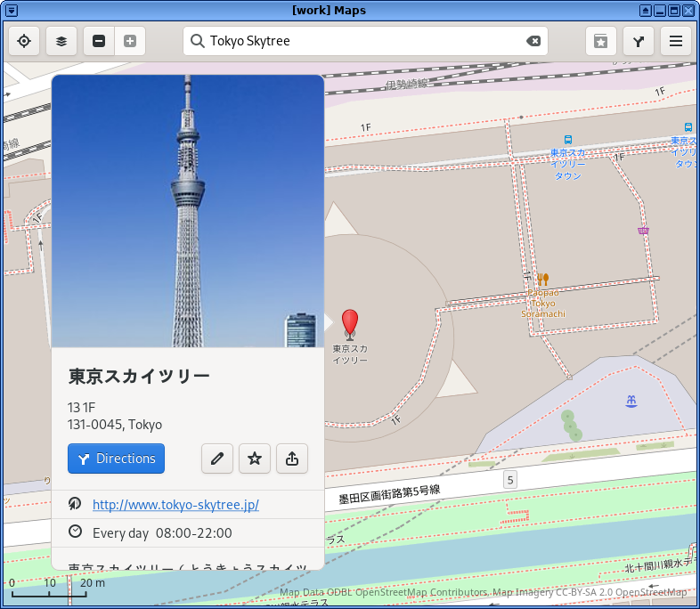
Task: Zoom in with the plus button
Action: (130, 41)
